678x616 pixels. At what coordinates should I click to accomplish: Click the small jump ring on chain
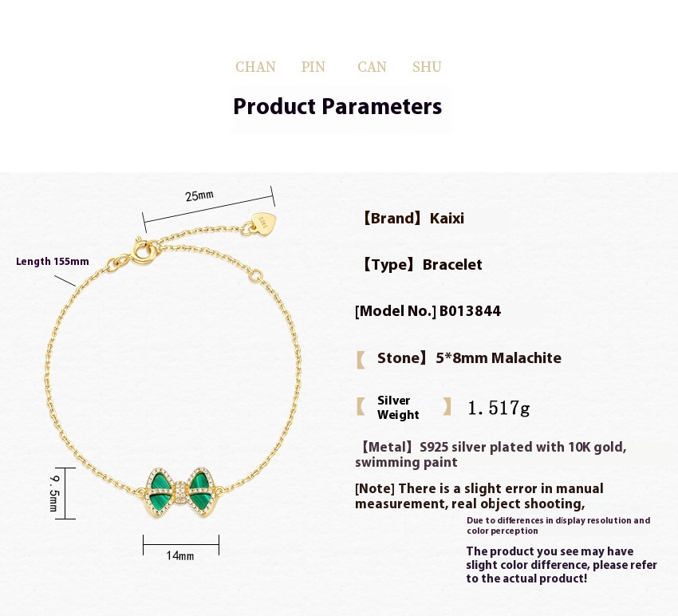[256, 275]
